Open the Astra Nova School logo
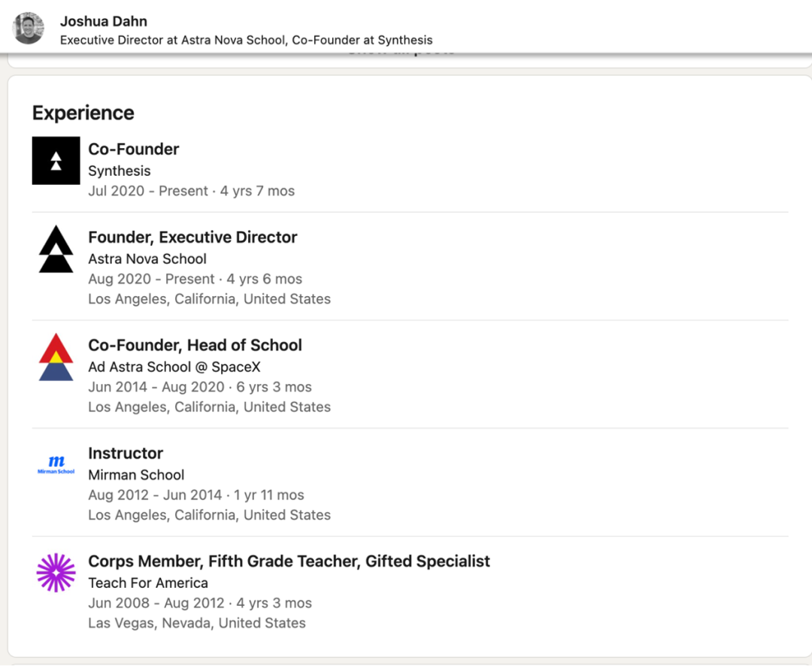Image resolution: width=812 pixels, height=666 pixels. 56,249
